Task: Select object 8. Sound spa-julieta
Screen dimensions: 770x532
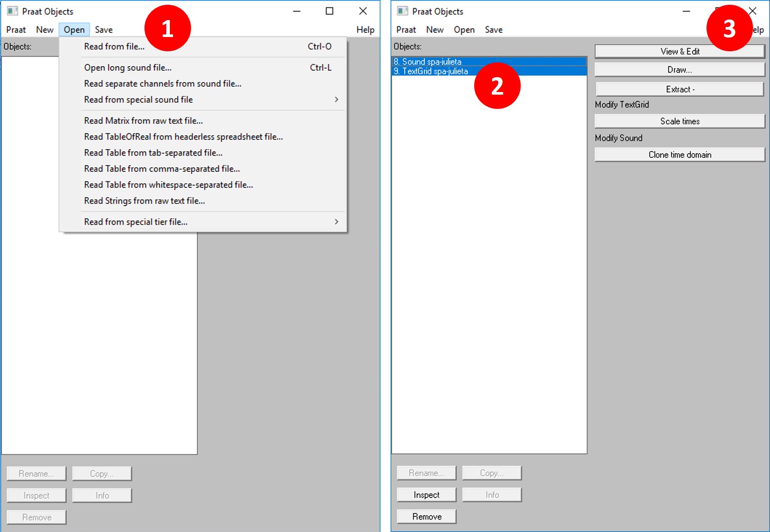Action: pos(489,62)
